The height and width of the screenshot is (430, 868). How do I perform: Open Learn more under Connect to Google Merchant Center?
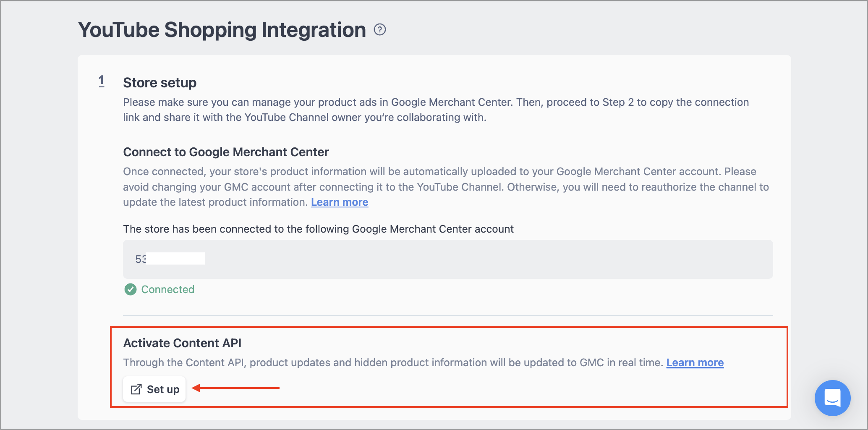pos(340,202)
